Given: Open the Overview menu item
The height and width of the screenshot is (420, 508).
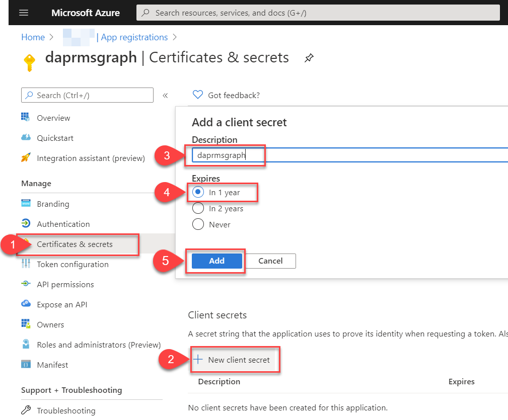Looking at the screenshot, I should (53, 118).
